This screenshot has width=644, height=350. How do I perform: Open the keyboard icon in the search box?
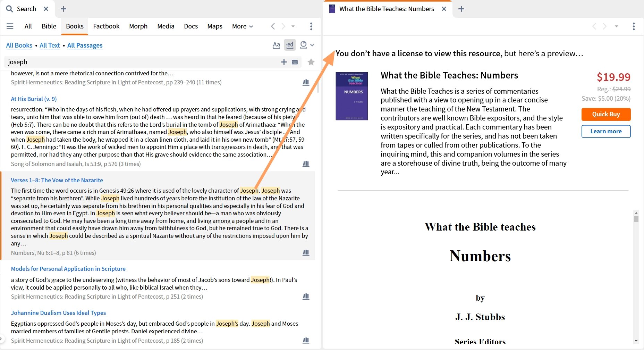(295, 62)
